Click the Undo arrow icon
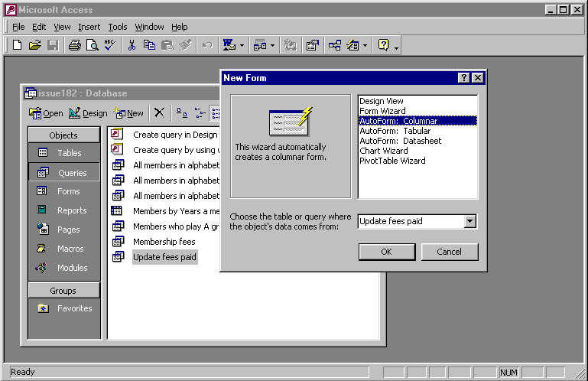 (x=207, y=45)
